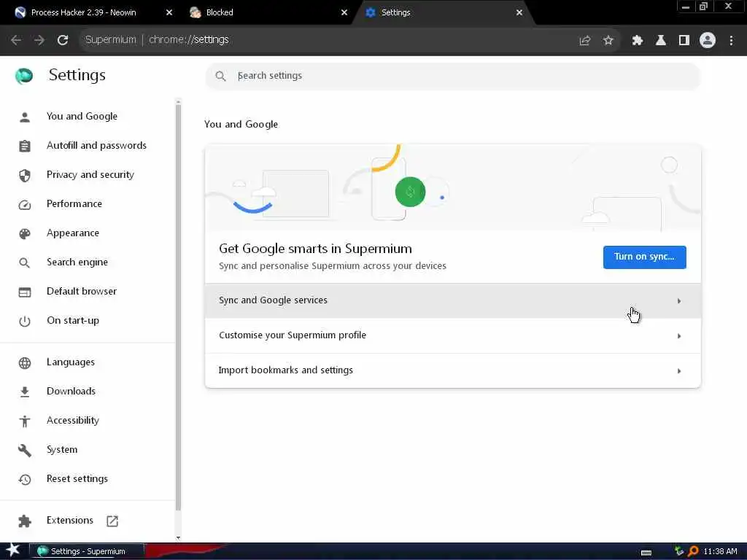Bookmark this page with the star icon

point(608,41)
